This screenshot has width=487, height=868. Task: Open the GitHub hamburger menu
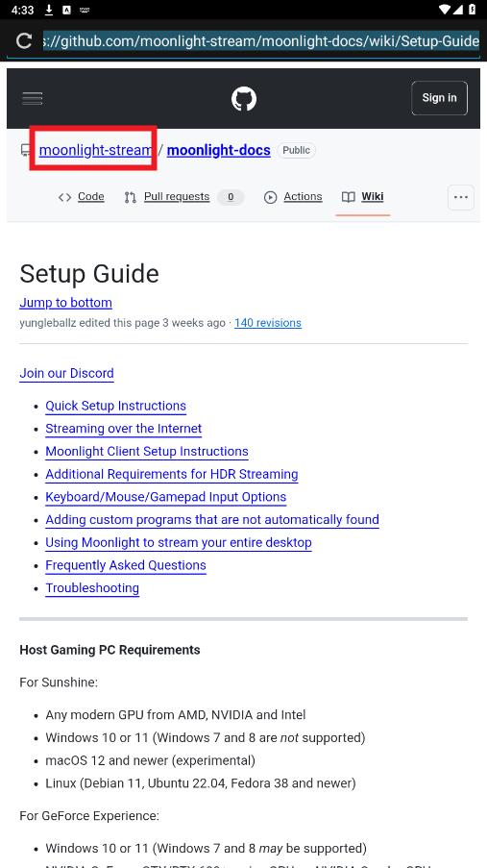[x=32, y=99]
